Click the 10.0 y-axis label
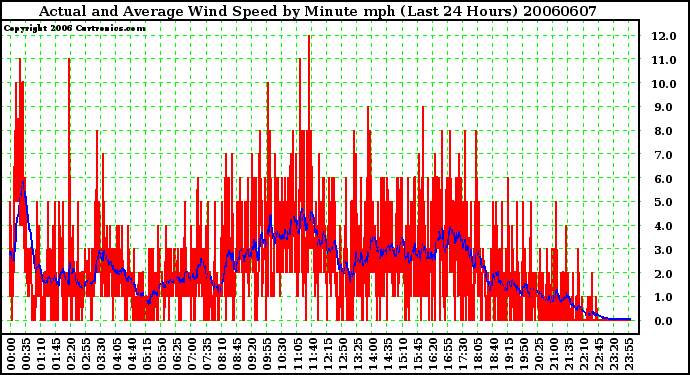The width and height of the screenshot is (690, 375). pos(664,84)
